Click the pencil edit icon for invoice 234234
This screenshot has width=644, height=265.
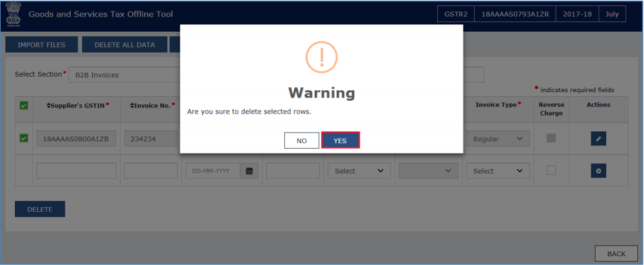point(598,139)
